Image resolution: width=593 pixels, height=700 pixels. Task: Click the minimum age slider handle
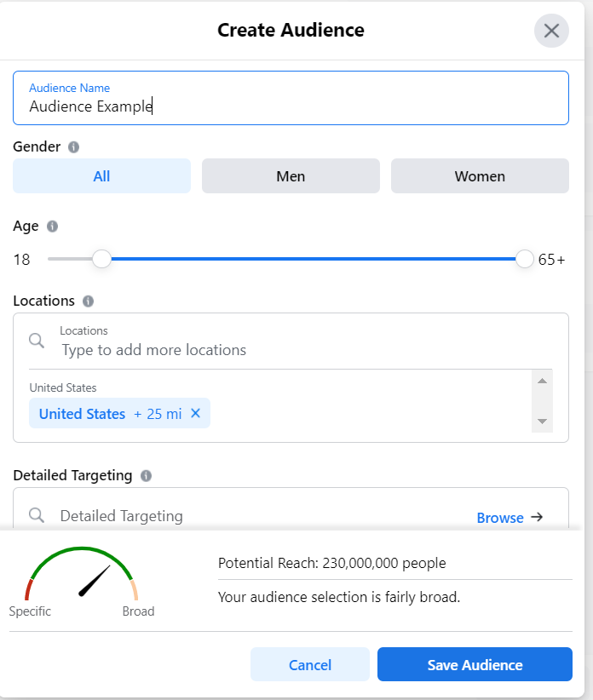tap(102, 258)
